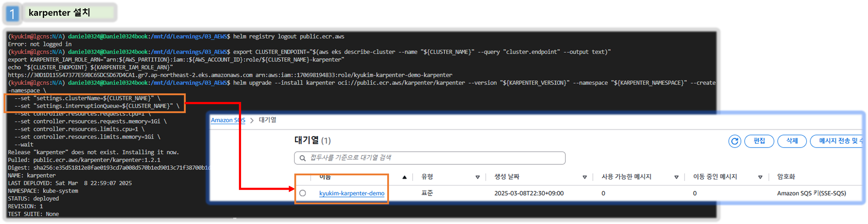Click the 대기열 breadcrumb text
868x224 pixels.
pyautogui.click(x=268, y=120)
